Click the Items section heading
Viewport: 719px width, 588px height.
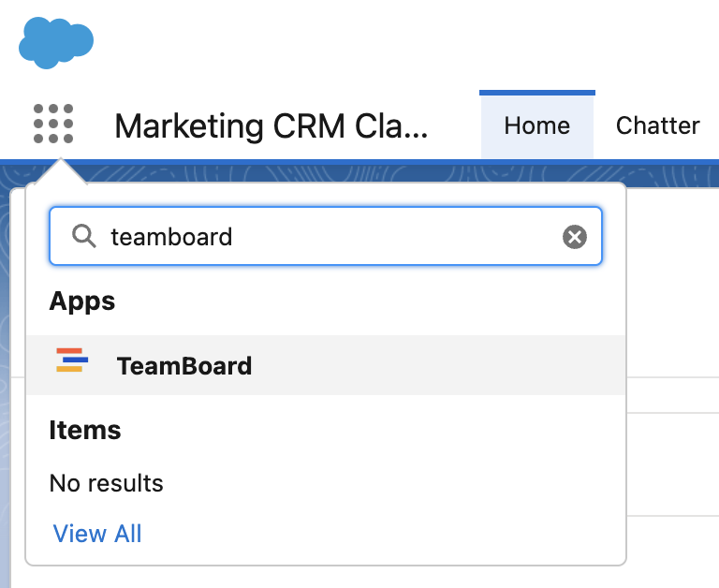tap(85, 431)
